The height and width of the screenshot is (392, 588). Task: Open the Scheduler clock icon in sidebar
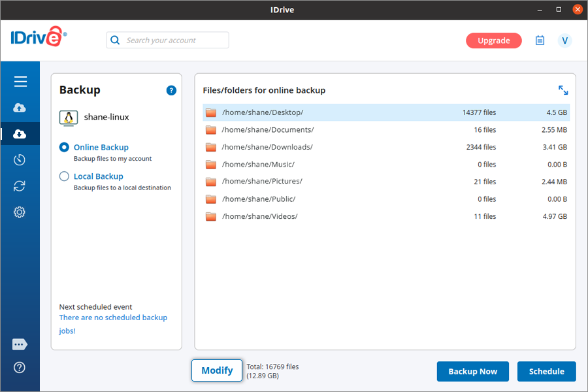tap(20, 160)
